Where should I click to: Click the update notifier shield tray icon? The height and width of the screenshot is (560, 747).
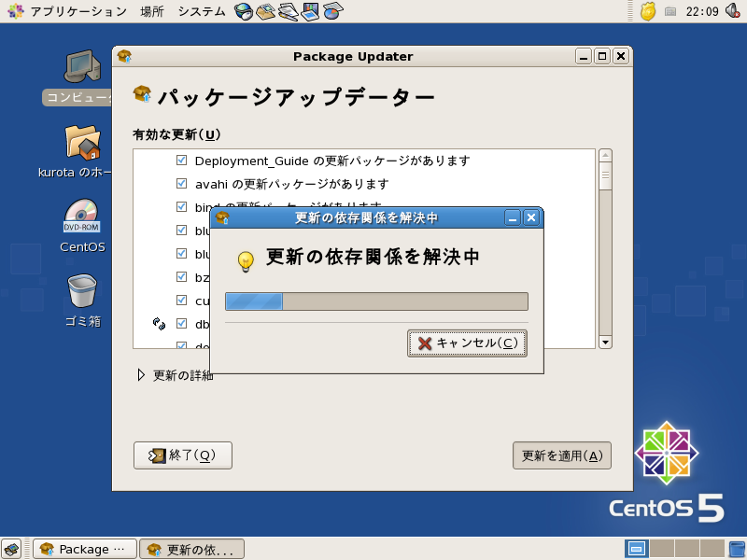click(647, 11)
